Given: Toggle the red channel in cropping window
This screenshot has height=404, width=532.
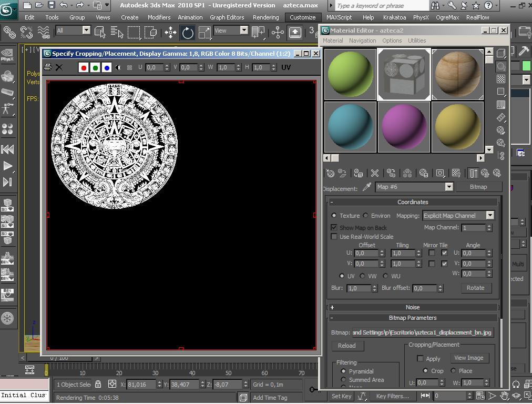Looking at the screenshot, I should (84, 67).
